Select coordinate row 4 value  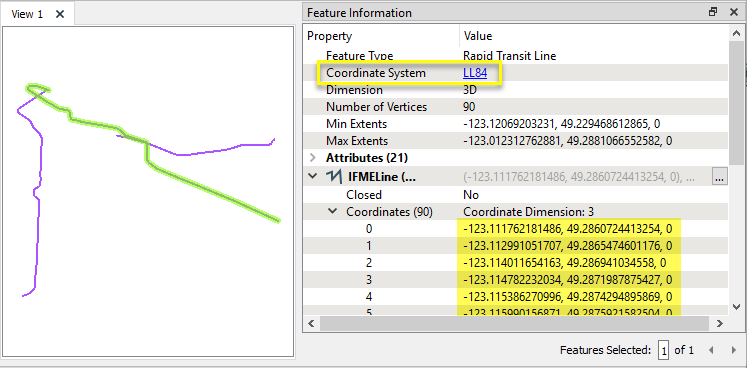coord(567,297)
